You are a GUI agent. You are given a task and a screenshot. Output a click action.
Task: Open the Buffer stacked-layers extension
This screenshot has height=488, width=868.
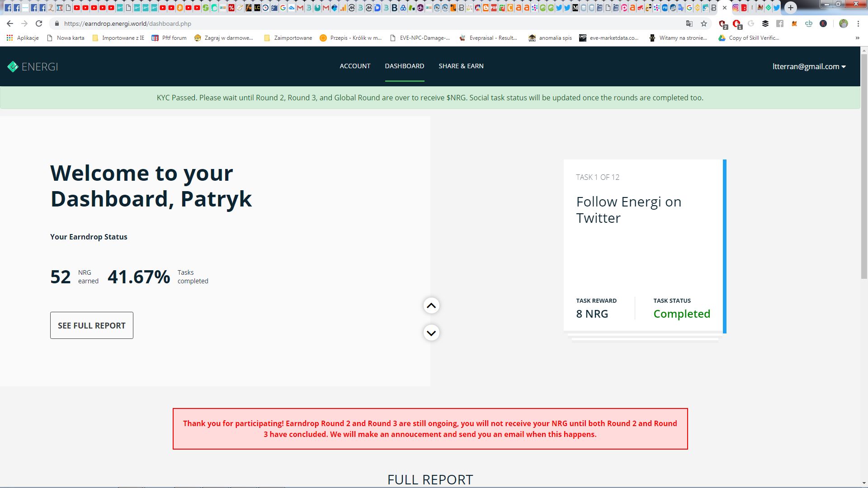click(x=765, y=23)
